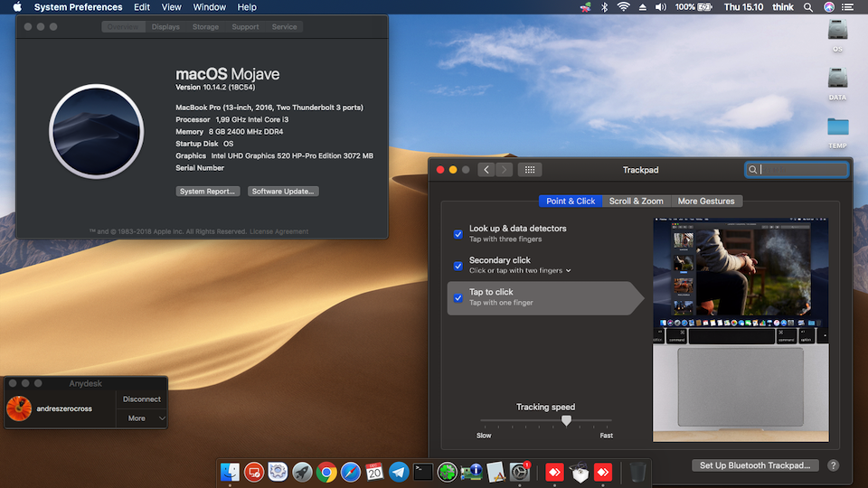Focus the Trackpad preferences search field
The image size is (868, 488).
[797, 170]
